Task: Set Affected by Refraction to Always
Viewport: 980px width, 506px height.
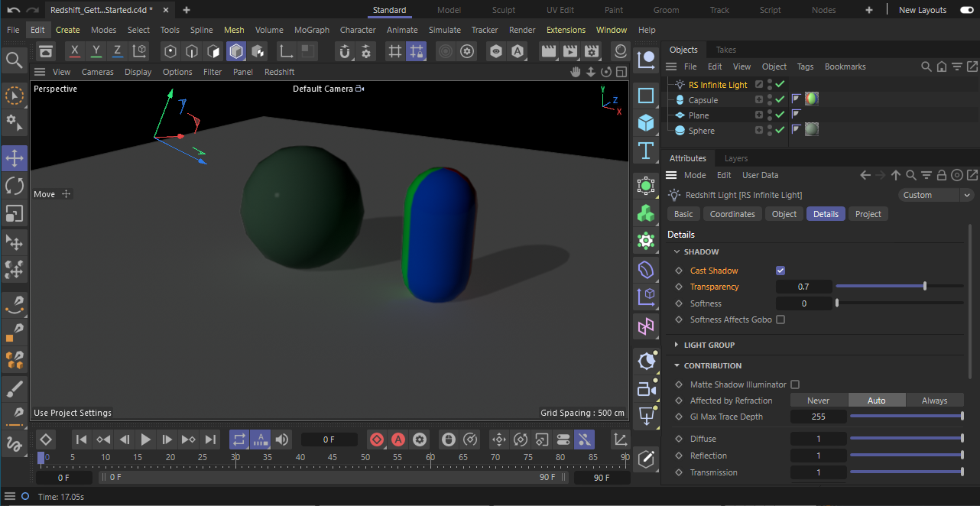Action: (x=934, y=401)
